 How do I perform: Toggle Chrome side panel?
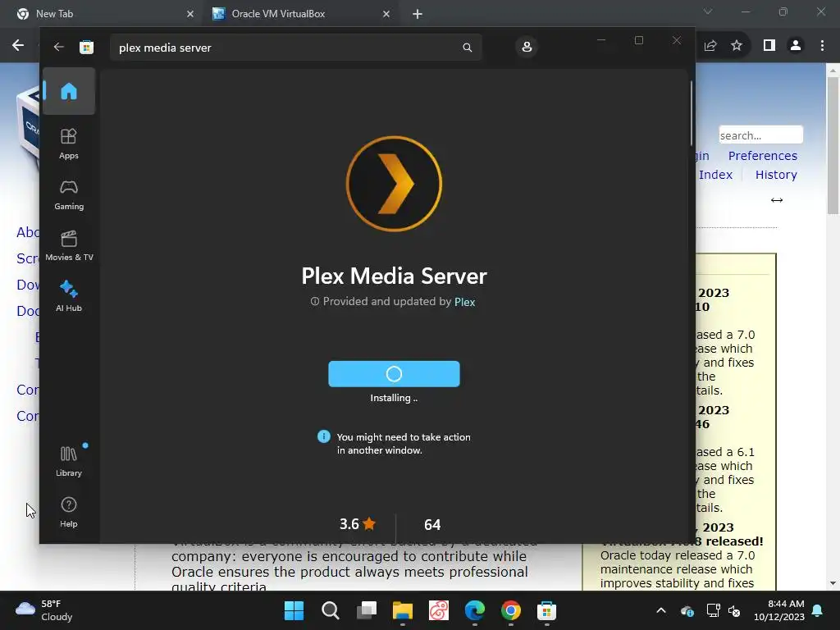click(769, 46)
